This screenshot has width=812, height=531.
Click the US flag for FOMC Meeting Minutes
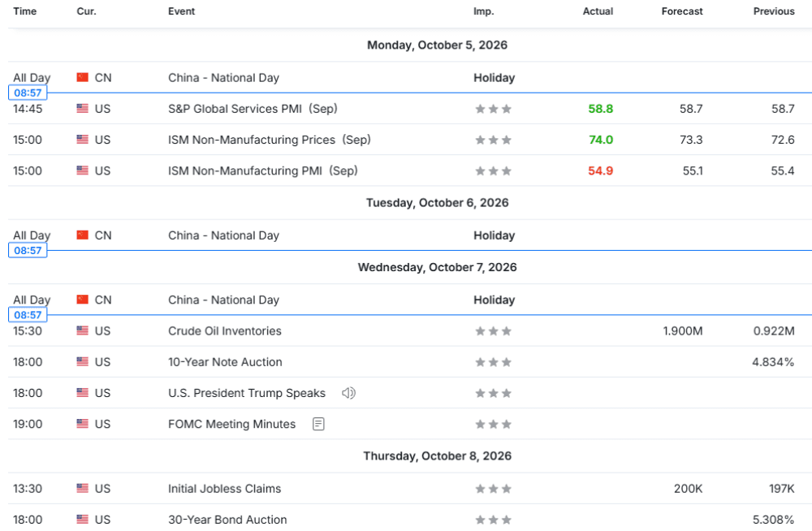(x=82, y=424)
